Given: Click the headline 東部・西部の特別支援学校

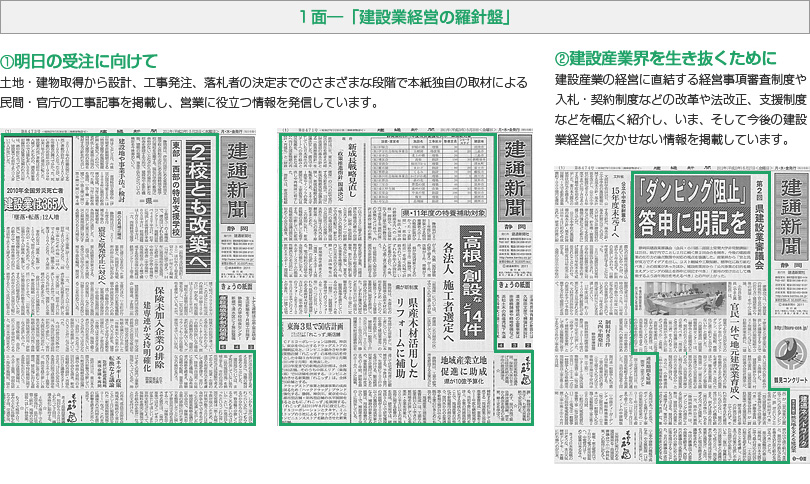Looking at the screenshot, I should click(176, 189).
